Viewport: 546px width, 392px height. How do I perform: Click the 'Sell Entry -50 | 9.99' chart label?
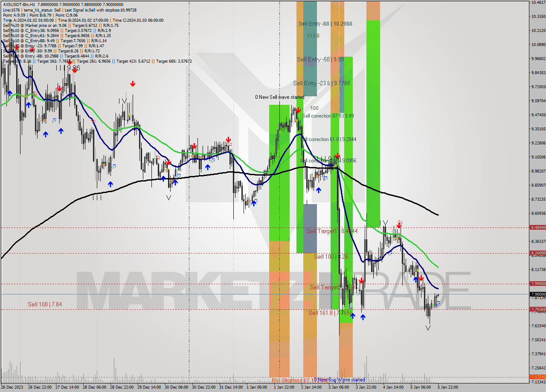tap(320, 59)
